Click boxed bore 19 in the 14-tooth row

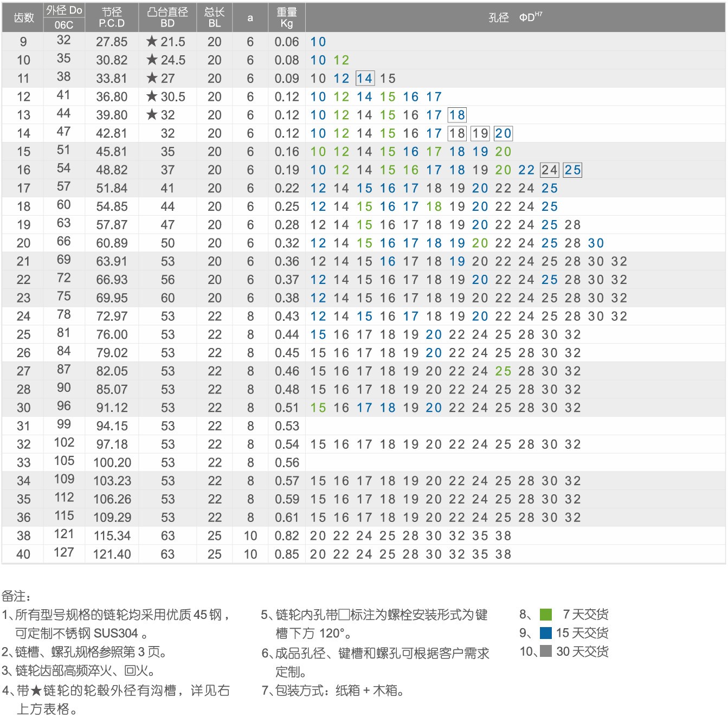480,133
